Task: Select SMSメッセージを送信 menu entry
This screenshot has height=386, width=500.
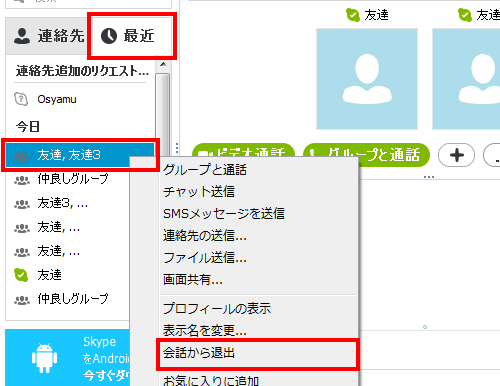Action: pos(224,214)
